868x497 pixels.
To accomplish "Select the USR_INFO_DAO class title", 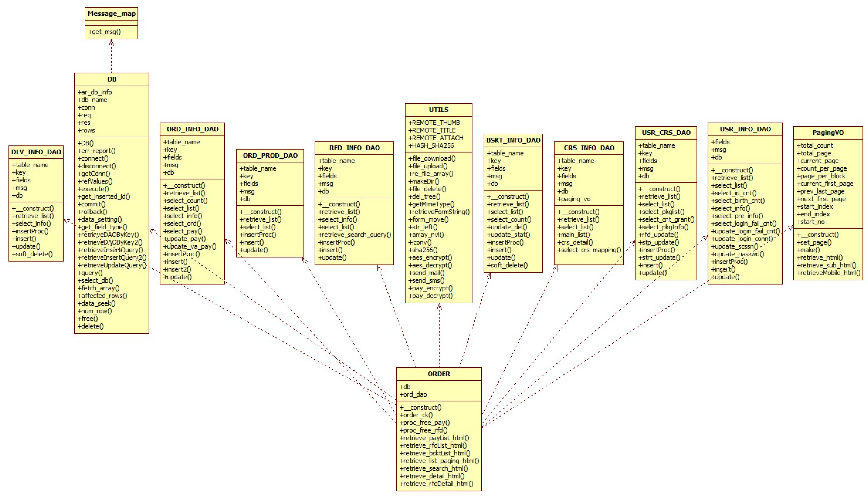I will [x=745, y=129].
